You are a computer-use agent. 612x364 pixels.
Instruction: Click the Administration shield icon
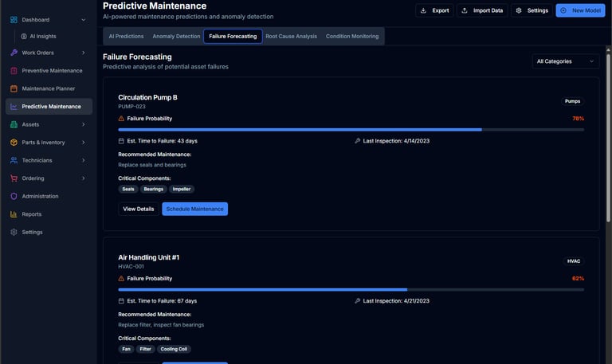coord(14,196)
